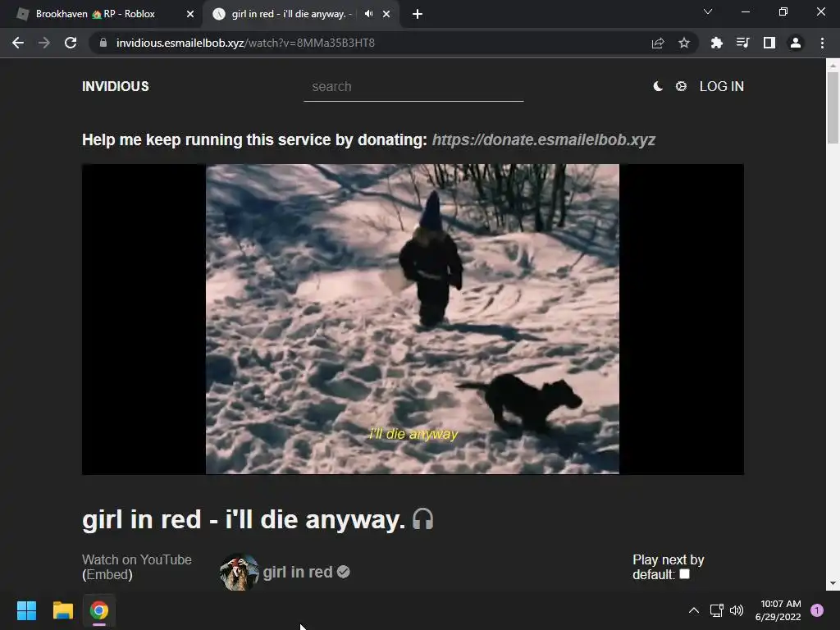Close the Brookhaven RP Roblox tab
840x630 pixels.
tap(190, 14)
